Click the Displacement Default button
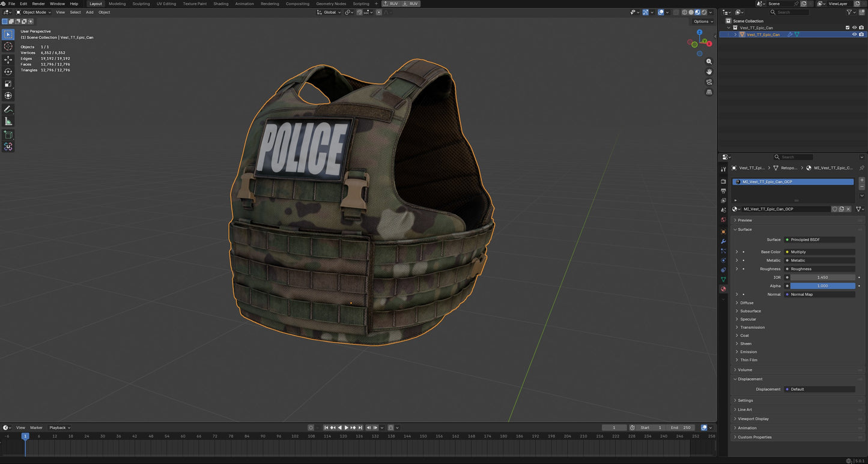This screenshot has width=868, height=464. (x=819, y=389)
